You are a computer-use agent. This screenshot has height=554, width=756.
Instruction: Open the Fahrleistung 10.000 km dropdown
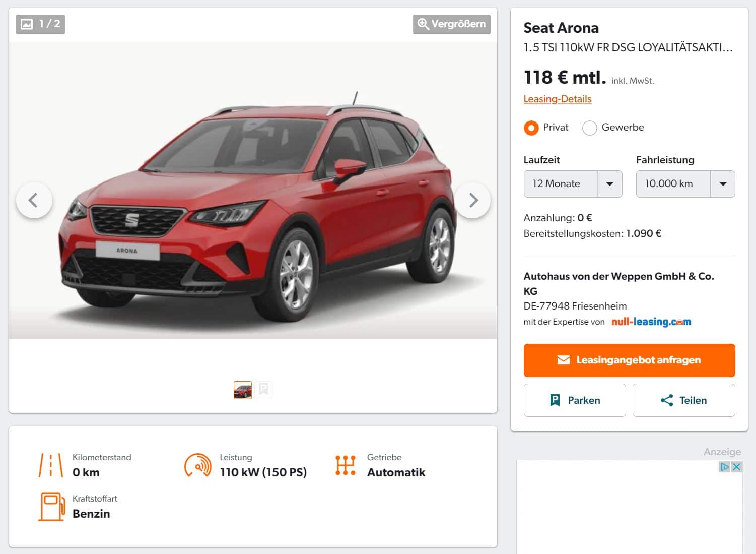pos(685,184)
